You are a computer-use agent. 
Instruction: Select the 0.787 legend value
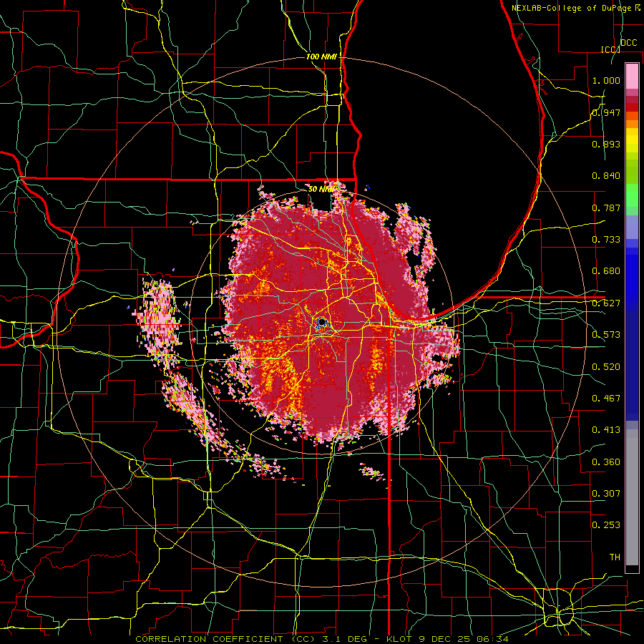tap(606, 208)
